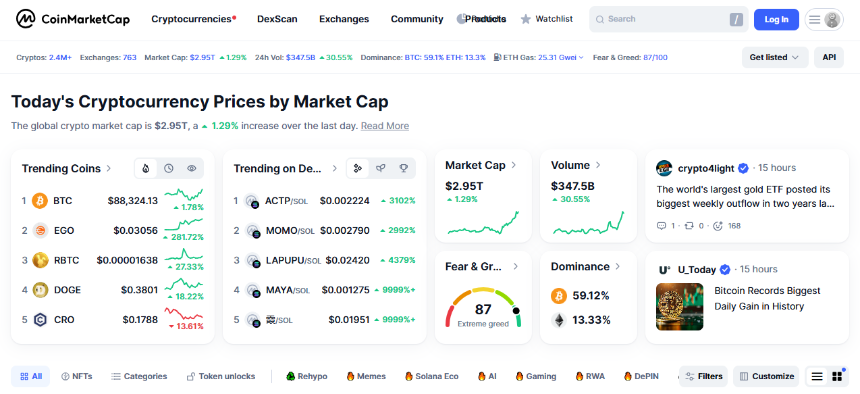Expand the Trending on DexScan chevron
This screenshot has height=394, width=860.
click(x=335, y=168)
